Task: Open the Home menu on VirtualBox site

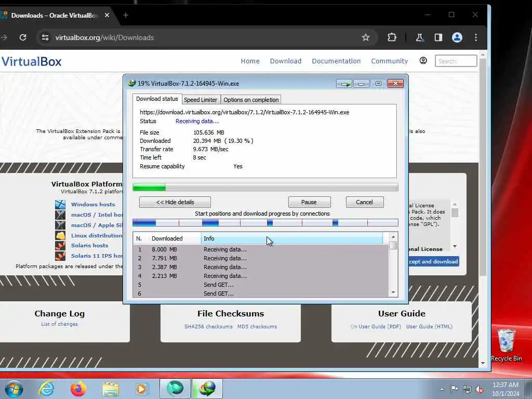Action: pyautogui.click(x=250, y=61)
